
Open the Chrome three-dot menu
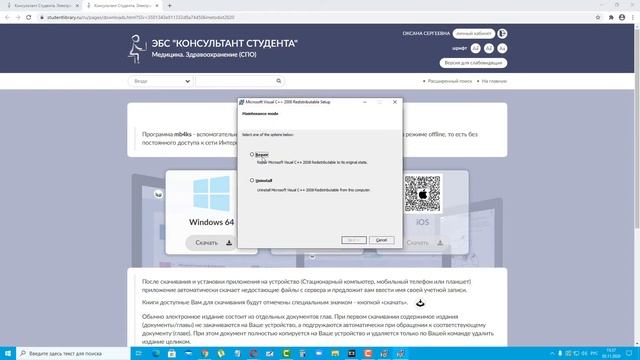pos(633,18)
